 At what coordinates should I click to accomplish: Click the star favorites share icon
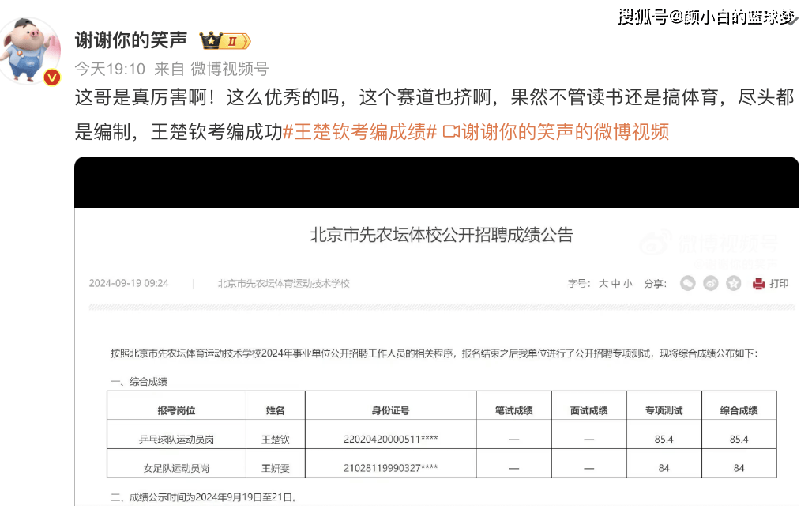(733, 283)
